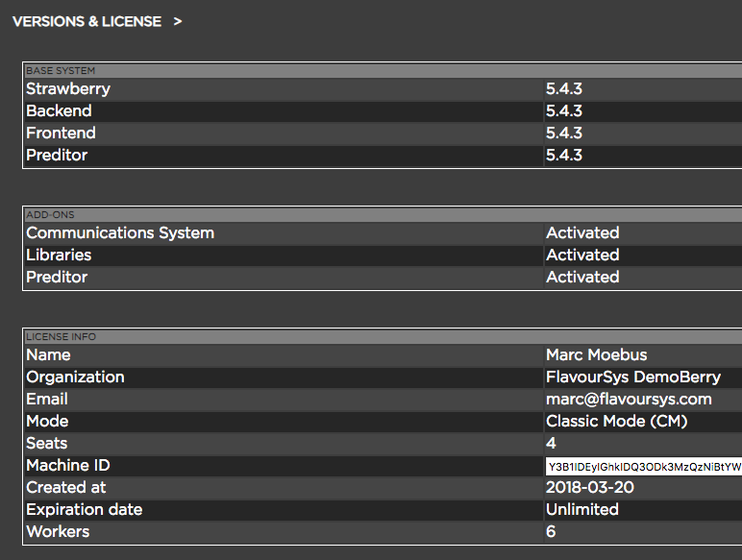Select the BASE SYSTEM section header
The width and height of the screenshot is (742, 560).
click(x=61, y=70)
